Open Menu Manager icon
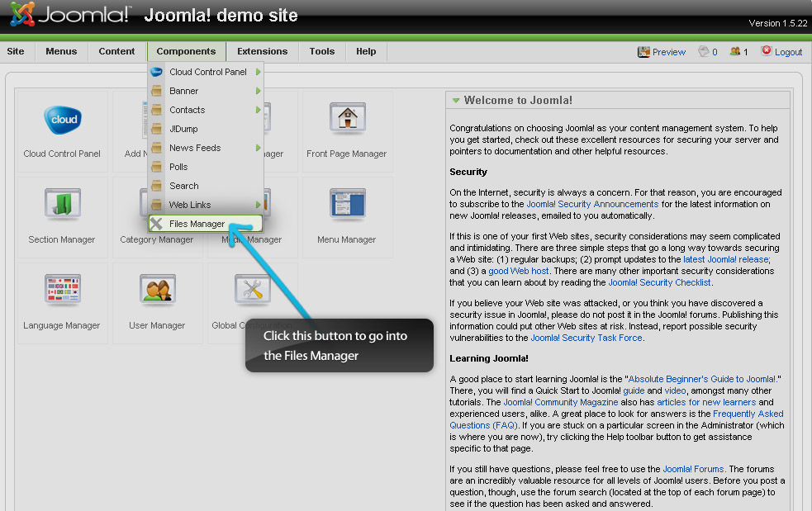 [x=348, y=203]
